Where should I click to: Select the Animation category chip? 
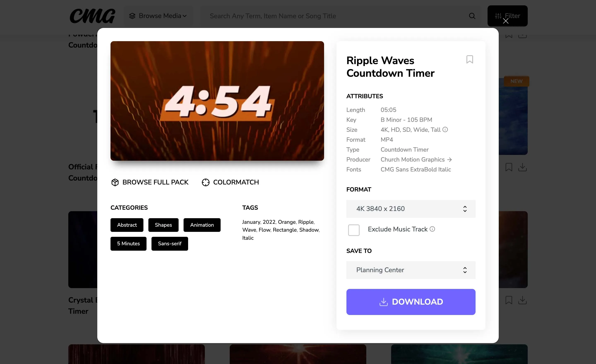pos(202,225)
